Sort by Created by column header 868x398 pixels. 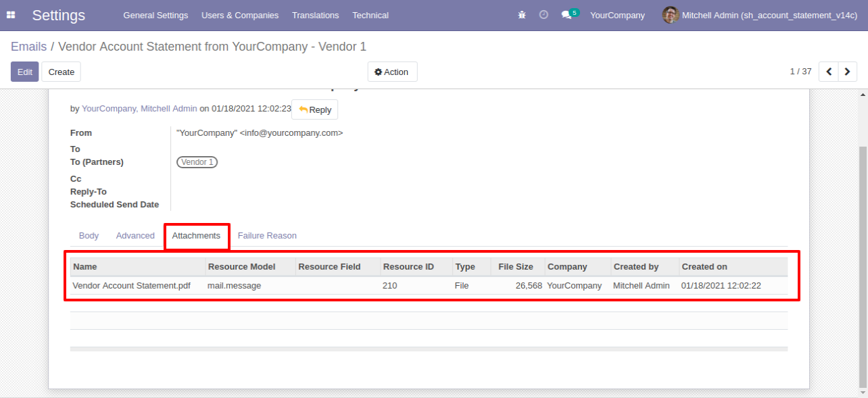pos(645,267)
